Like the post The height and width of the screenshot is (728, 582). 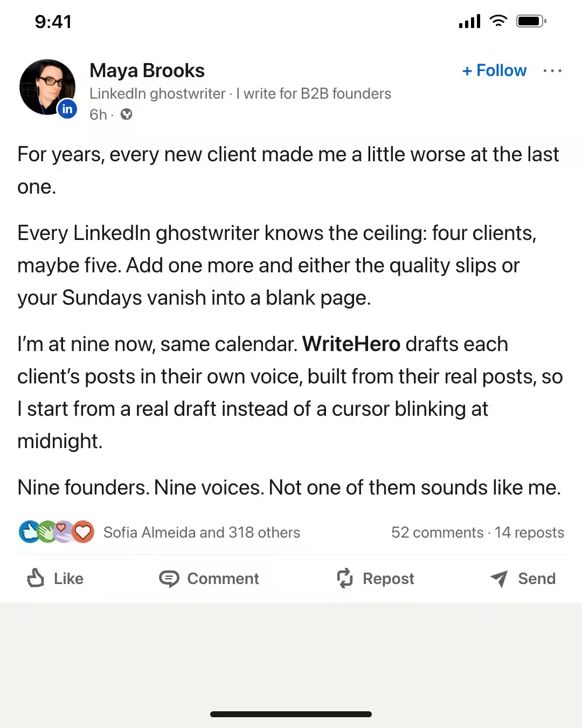point(56,578)
